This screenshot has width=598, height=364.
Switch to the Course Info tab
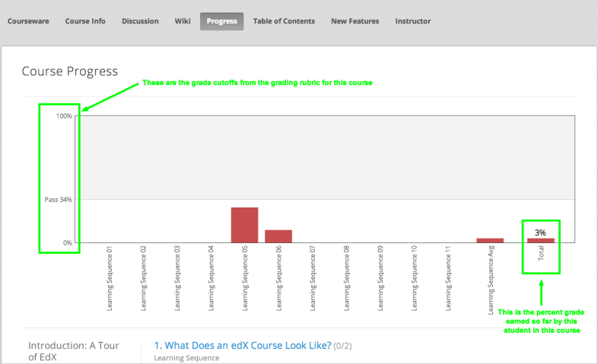[x=85, y=21]
